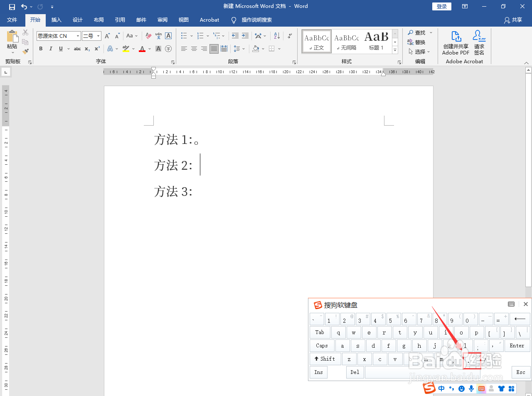The width and height of the screenshot is (532, 396).
Task: Toggle bold formatting
Action: coord(41,49)
